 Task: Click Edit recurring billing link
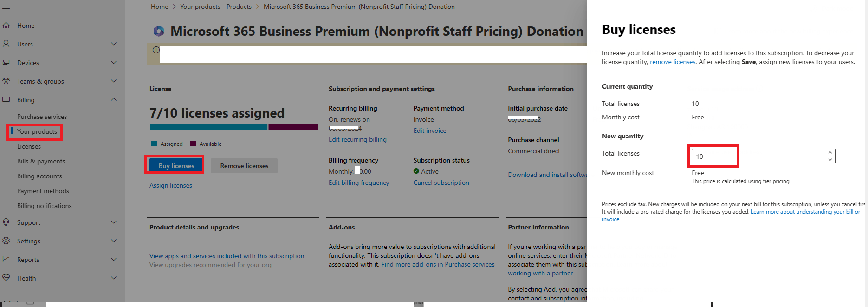point(357,139)
